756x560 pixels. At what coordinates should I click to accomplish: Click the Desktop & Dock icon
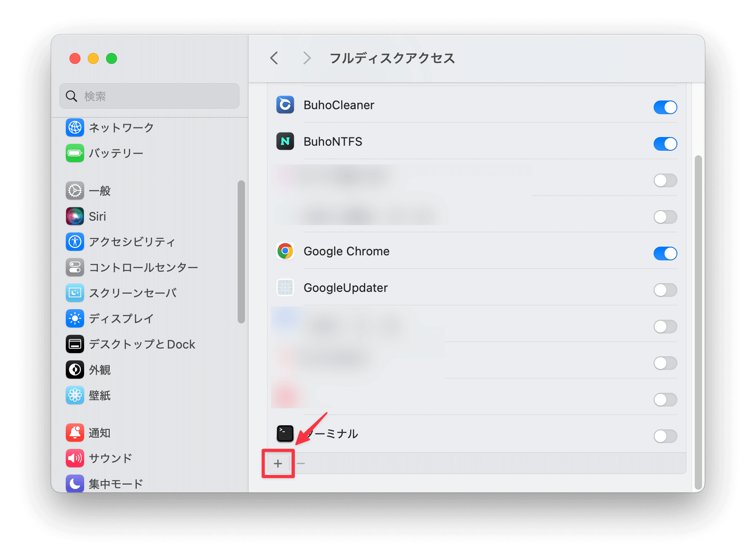coord(75,344)
